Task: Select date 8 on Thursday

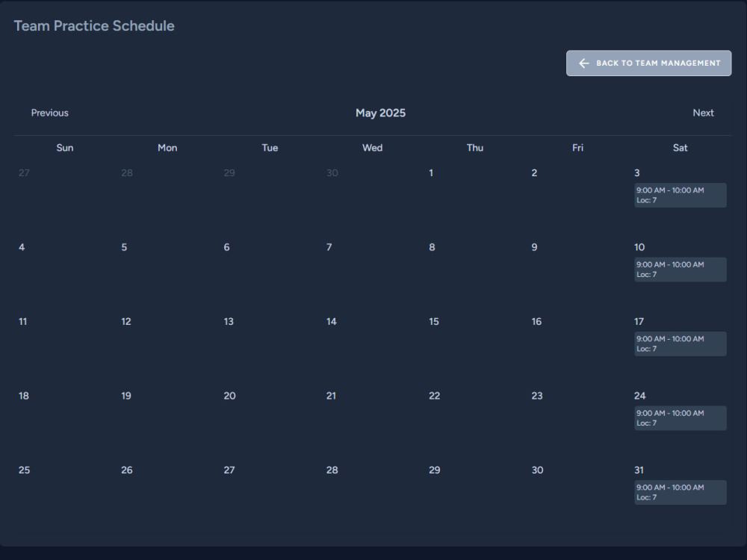Action: [x=432, y=247]
